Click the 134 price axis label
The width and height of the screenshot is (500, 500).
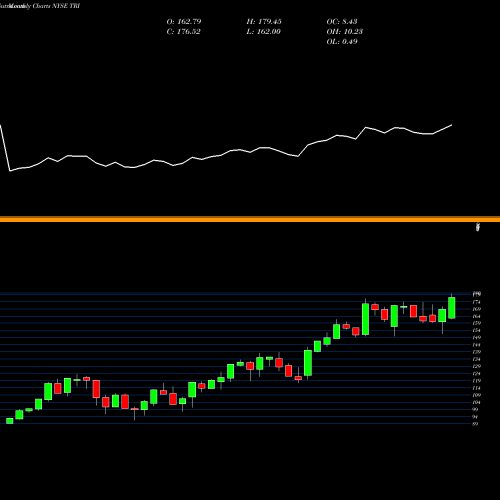[476, 359]
